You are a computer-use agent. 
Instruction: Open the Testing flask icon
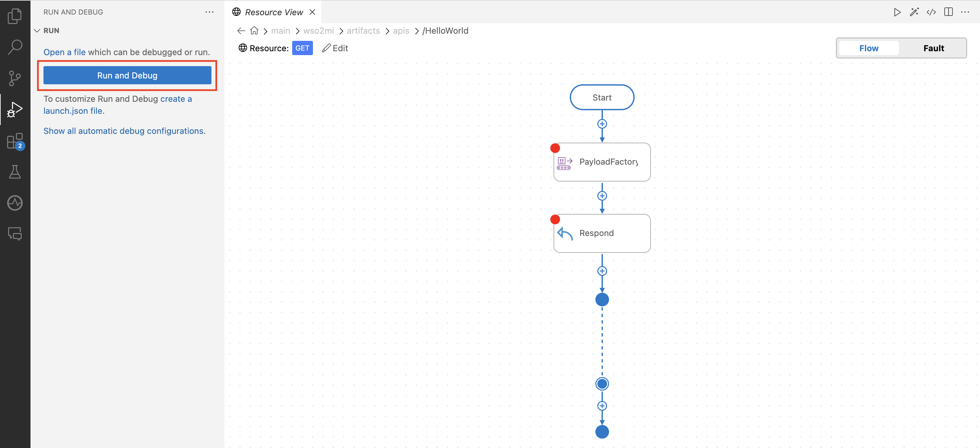[x=15, y=172]
